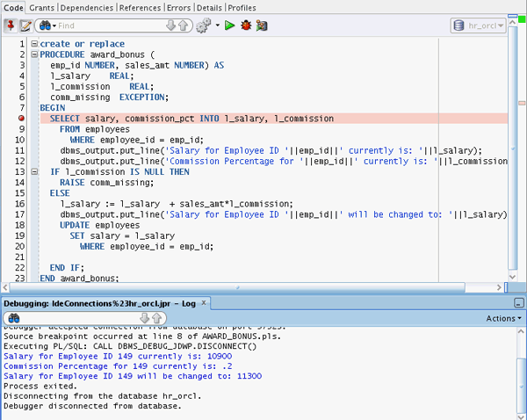Collapse the IF l_commission code block
Screen dimensions: 527x420
[x=33, y=171]
